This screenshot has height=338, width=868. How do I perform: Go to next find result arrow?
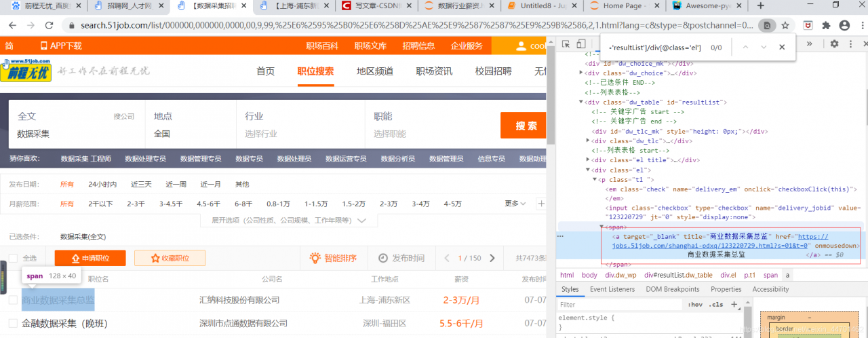[764, 48]
